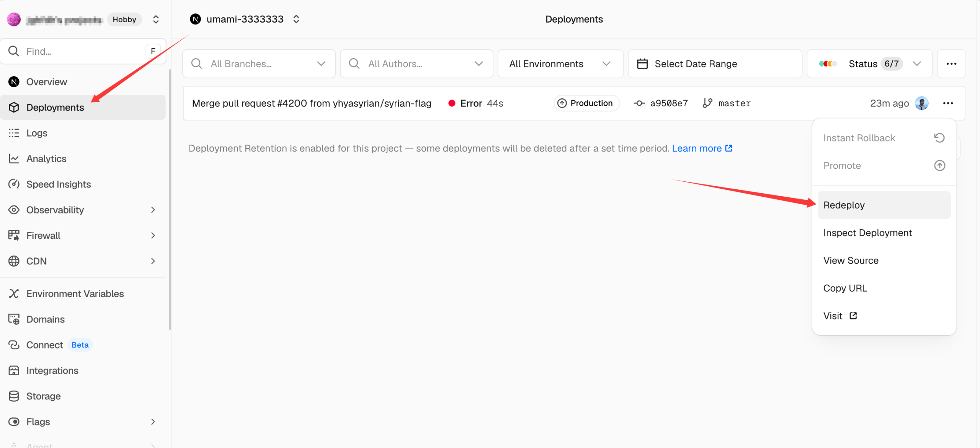Expand the Flags submenu arrow

coord(153,422)
